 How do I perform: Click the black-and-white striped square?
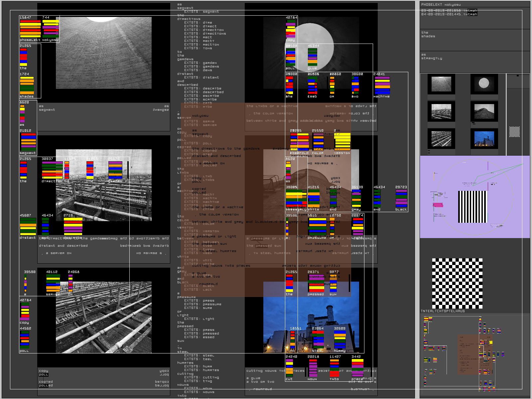[x=472, y=207]
